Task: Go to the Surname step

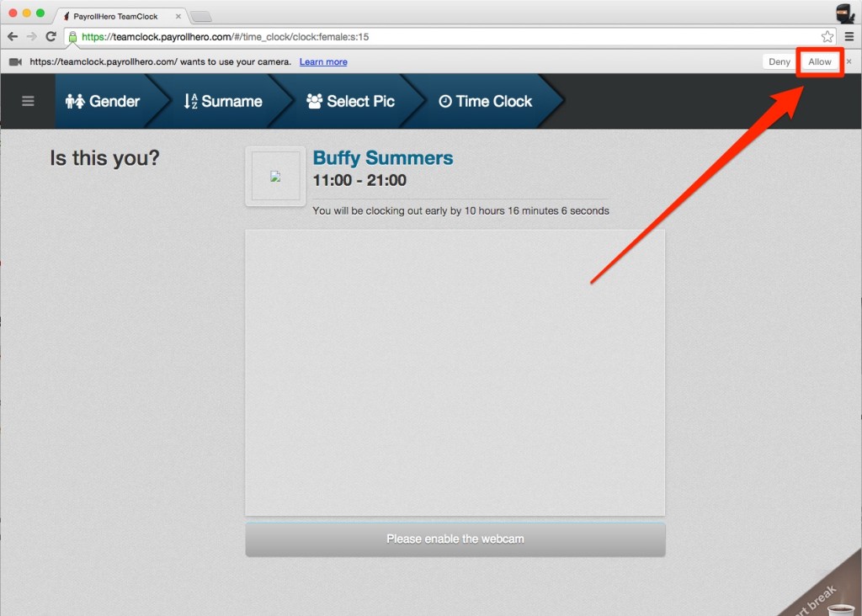Action: click(x=222, y=101)
